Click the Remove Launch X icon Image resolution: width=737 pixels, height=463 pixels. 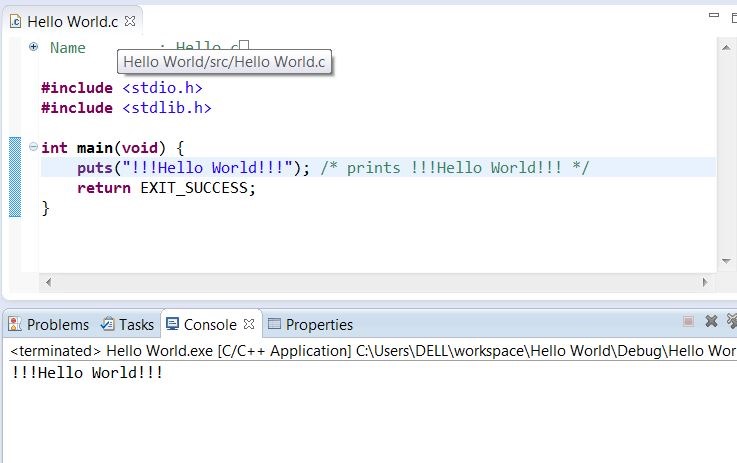tap(712, 322)
